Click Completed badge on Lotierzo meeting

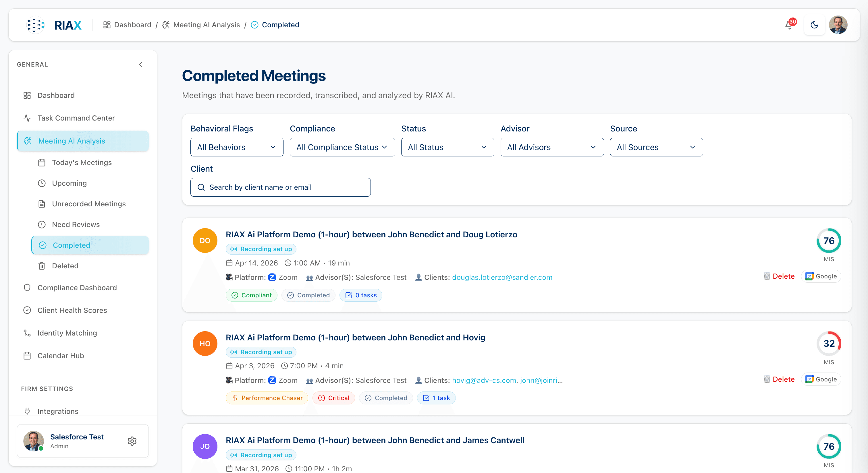click(308, 295)
